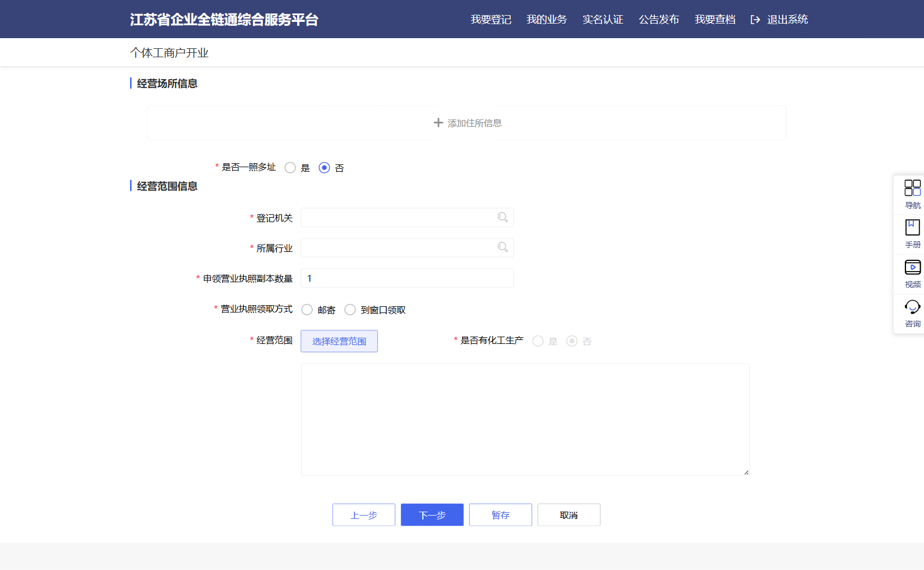Click 退出系统 to log out
Viewport: 924px width, 570px height.
point(787,20)
